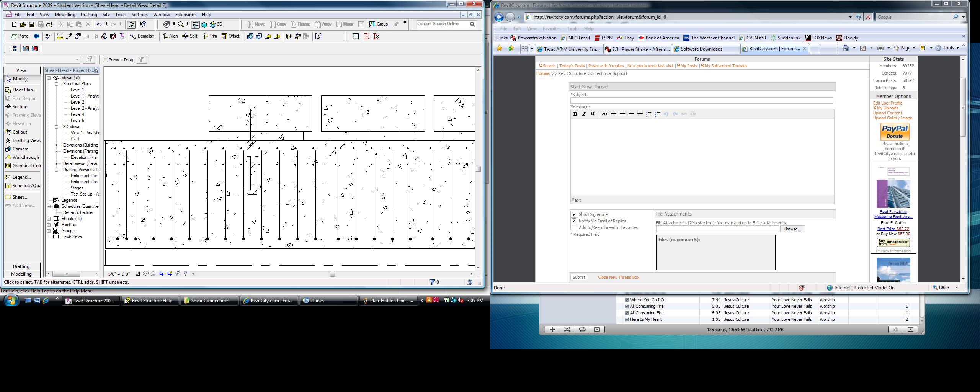
Task: Click the Close New Thread Box link
Action: [x=619, y=277]
